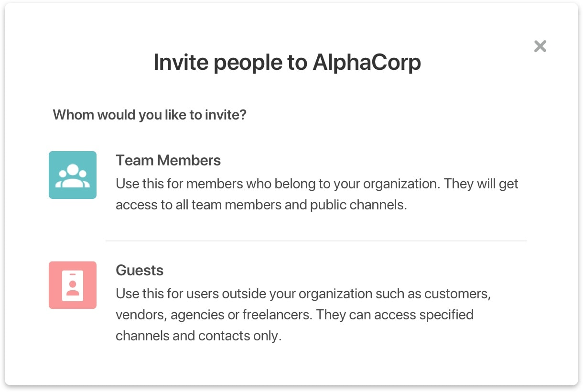Click the "Invite people to AlphaCorp" heading
This screenshot has width=583, height=392.
(x=287, y=63)
